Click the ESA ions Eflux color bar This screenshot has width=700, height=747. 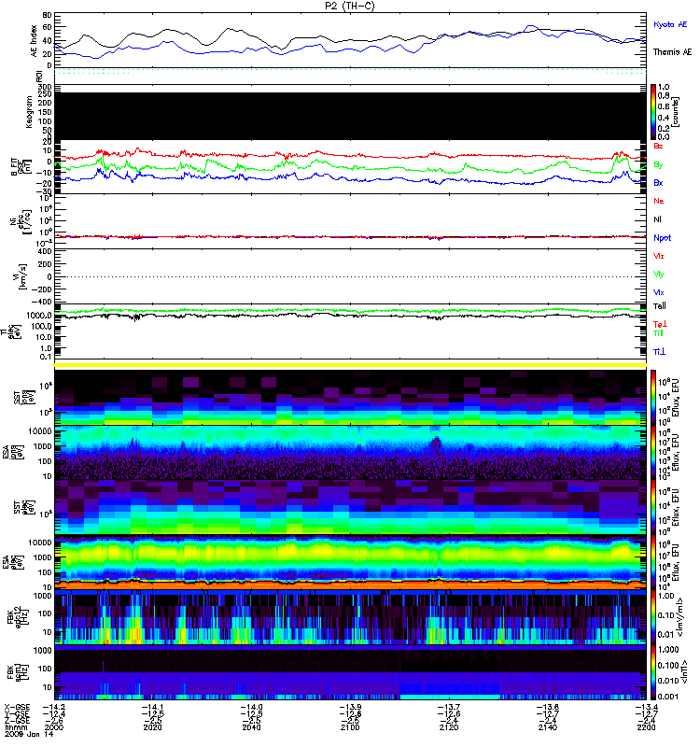pos(653,452)
